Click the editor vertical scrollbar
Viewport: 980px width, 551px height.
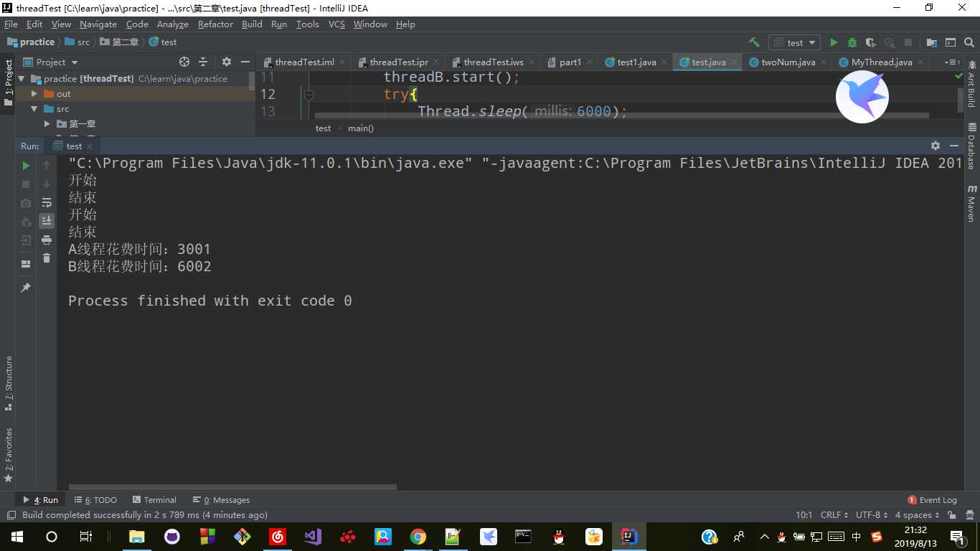(x=961, y=100)
